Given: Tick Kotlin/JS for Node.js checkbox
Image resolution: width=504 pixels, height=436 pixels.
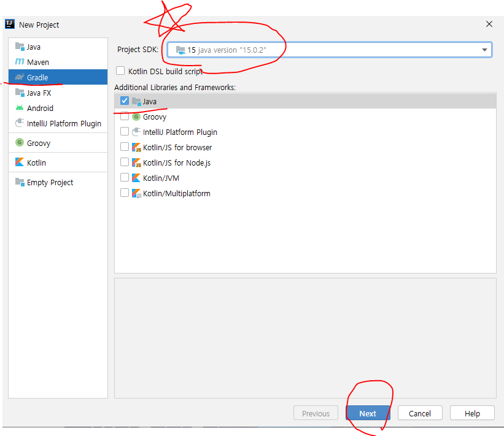Looking at the screenshot, I should click(125, 162).
